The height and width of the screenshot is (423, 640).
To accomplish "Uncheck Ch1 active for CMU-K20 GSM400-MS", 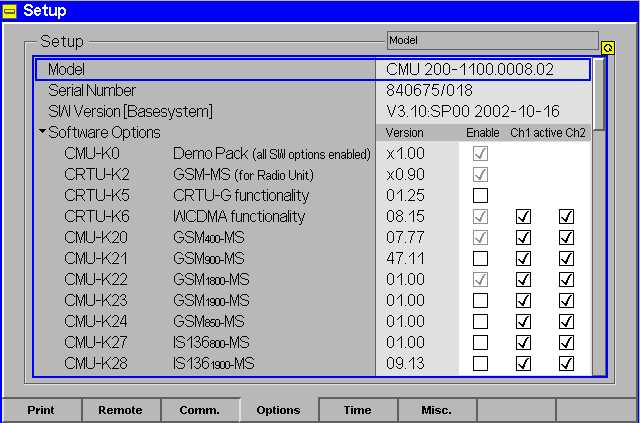I will click(x=523, y=238).
